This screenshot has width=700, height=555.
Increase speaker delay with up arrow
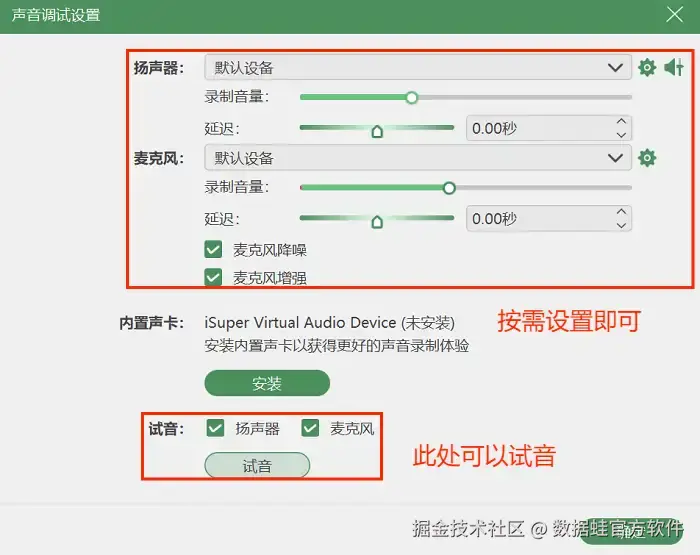coord(621,121)
